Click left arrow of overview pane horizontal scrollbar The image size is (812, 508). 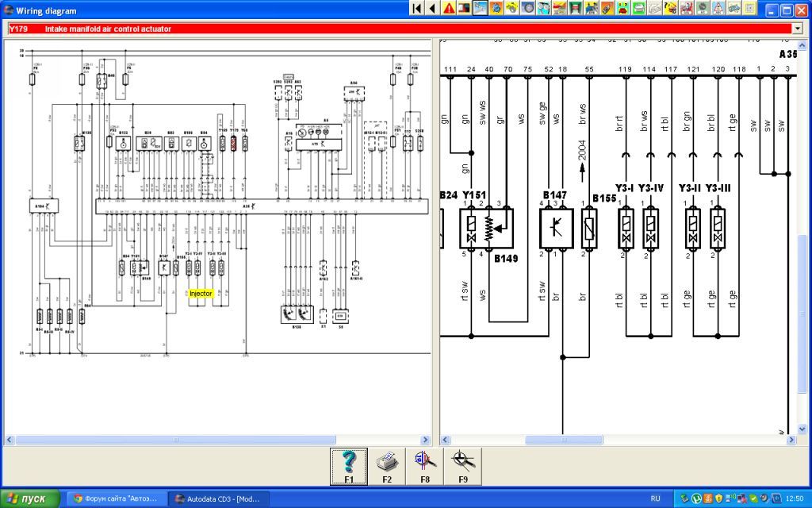point(10,440)
